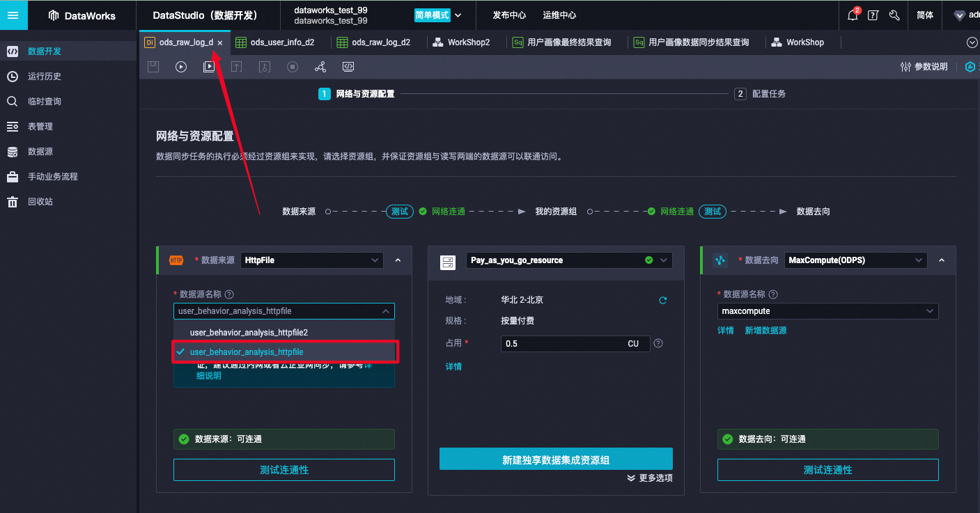This screenshot has height=513, width=980.
Task: Open dataworks_test_99 workspace selector
Action: pos(331,15)
